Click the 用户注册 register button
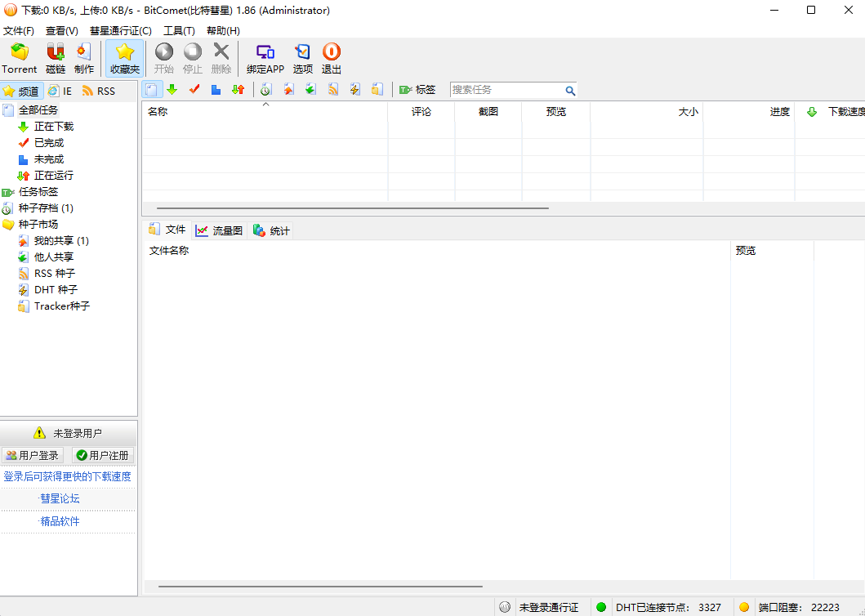This screenshot has height=616, width=865. pos(103,455)
